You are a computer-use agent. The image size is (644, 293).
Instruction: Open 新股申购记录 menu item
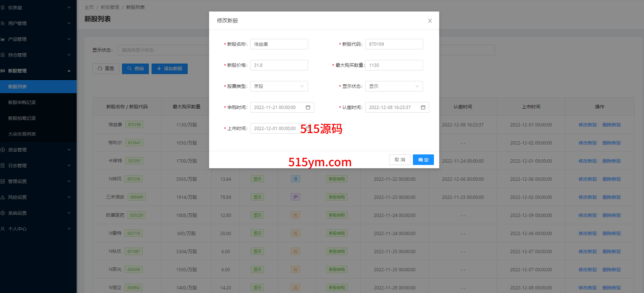(x=22, y=102)
